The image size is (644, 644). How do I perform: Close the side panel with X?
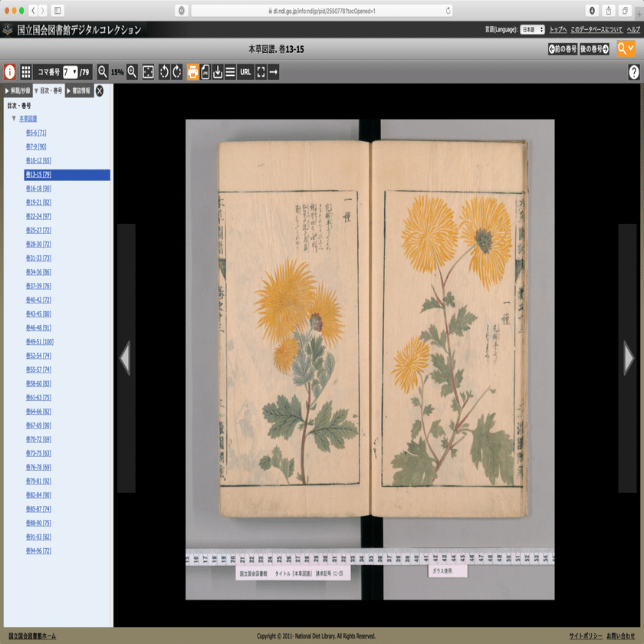click(x=100, y=90)
